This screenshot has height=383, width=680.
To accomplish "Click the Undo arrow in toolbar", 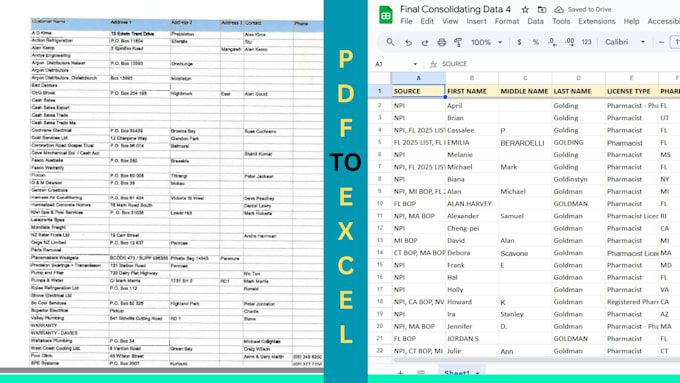I will pos(408,43).
